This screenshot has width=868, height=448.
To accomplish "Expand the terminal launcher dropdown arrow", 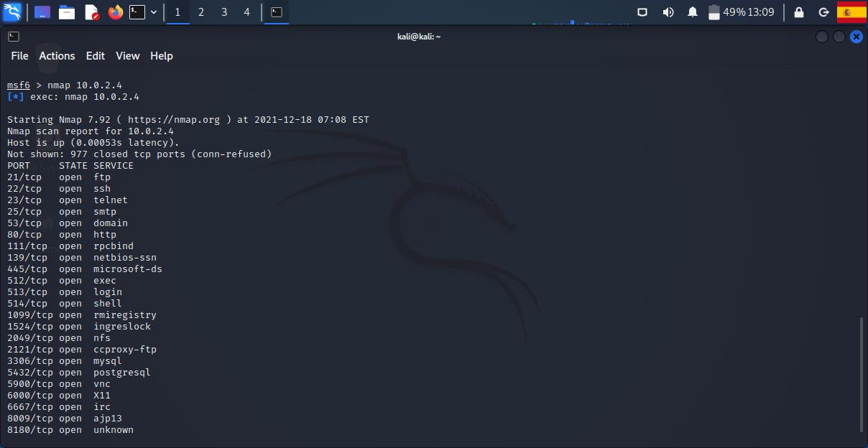I will [154, 12].
